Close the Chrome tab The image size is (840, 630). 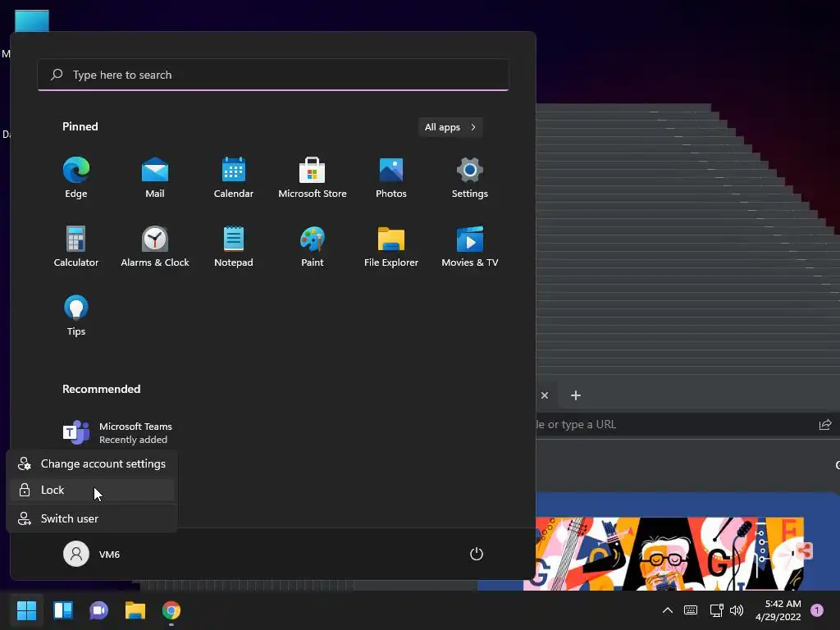pyautogui.click(x=545, y=395)
